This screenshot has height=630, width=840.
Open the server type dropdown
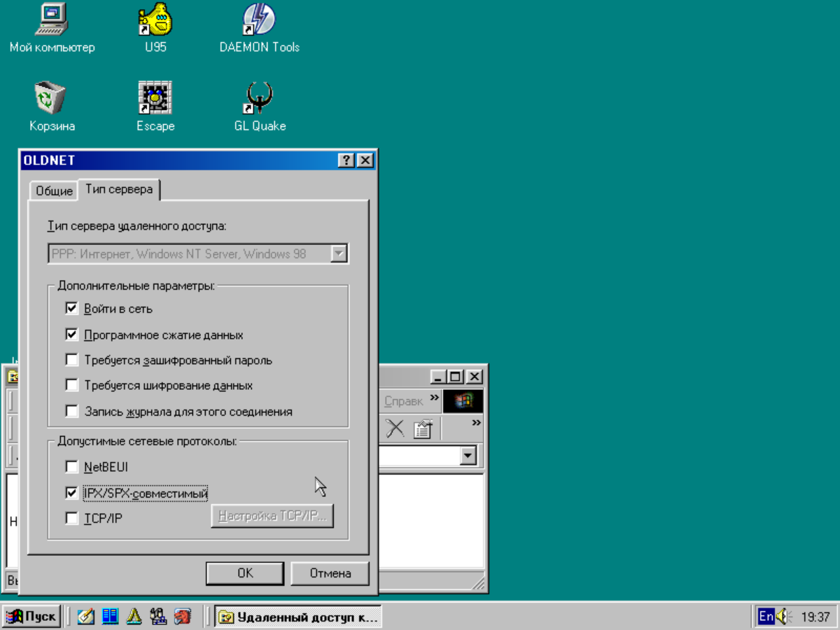point(339,253)
